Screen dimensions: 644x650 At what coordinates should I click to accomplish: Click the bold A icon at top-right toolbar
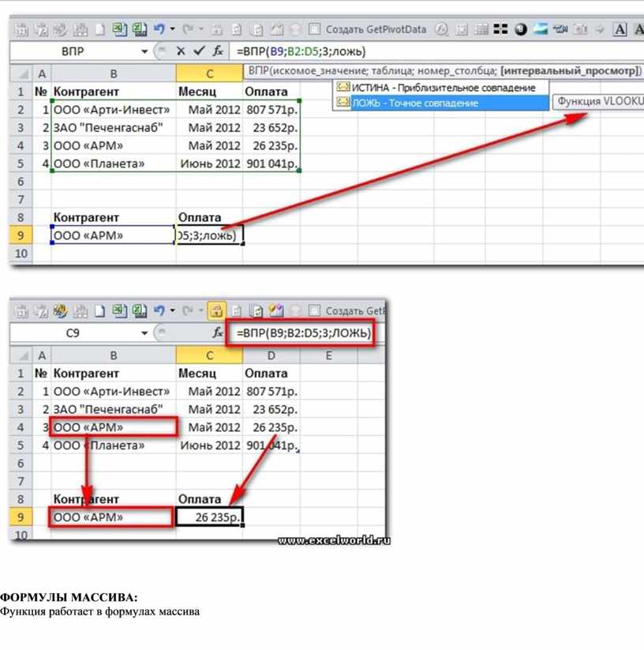[620, 29]
